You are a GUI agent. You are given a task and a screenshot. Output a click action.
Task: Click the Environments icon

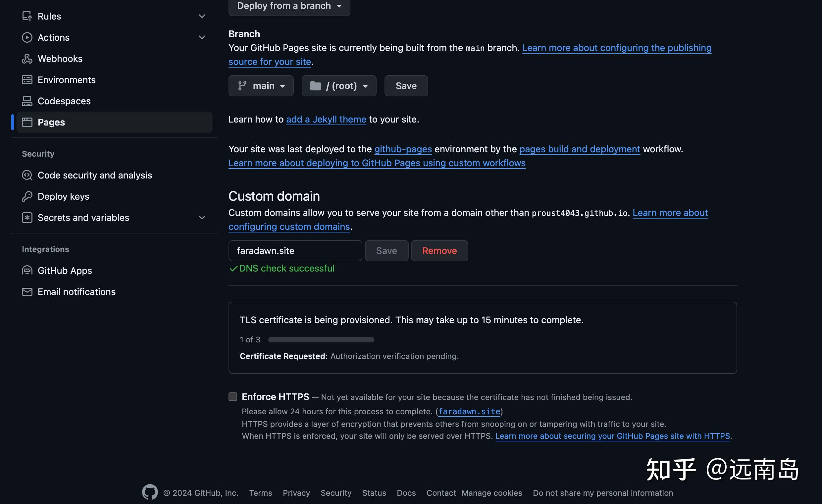coord(27,79)
